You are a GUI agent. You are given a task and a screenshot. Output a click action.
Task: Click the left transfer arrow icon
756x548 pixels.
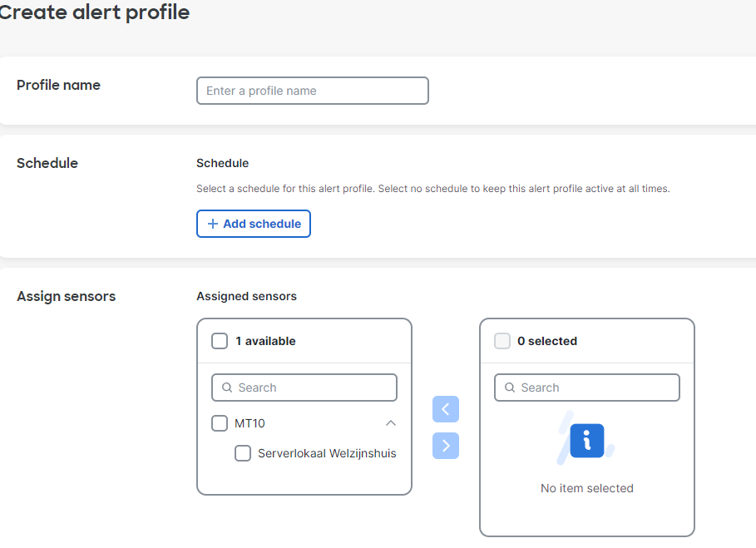tap(446, 409)
